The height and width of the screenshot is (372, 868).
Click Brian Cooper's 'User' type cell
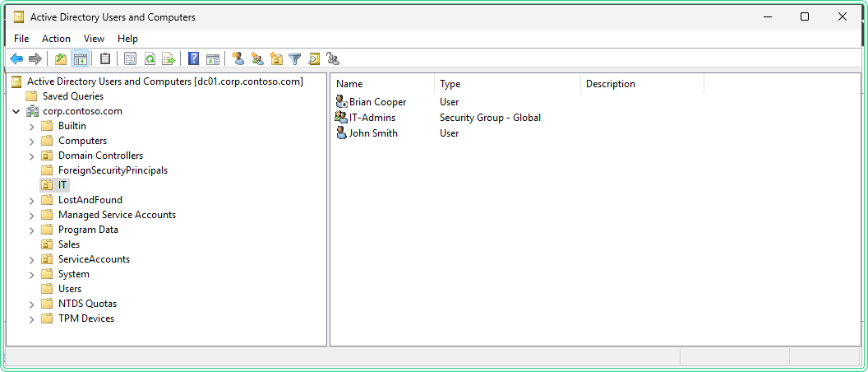(x=449, y=102)
